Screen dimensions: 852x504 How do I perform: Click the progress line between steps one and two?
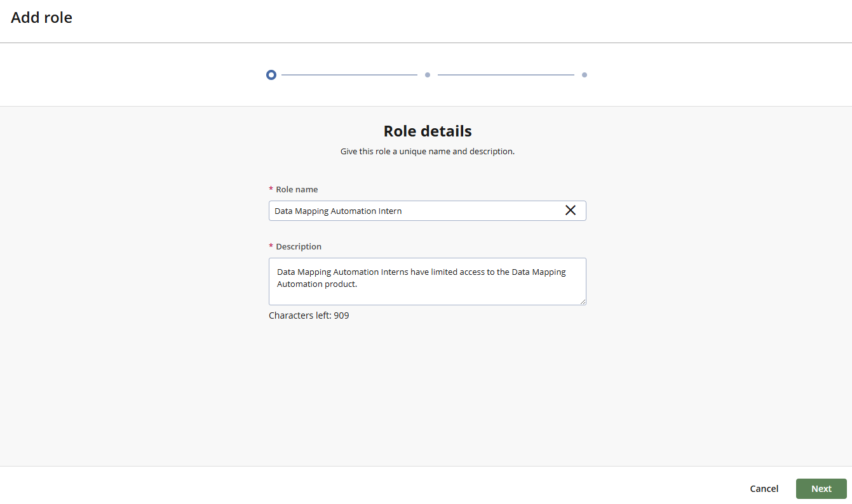(x=349, y=75)
